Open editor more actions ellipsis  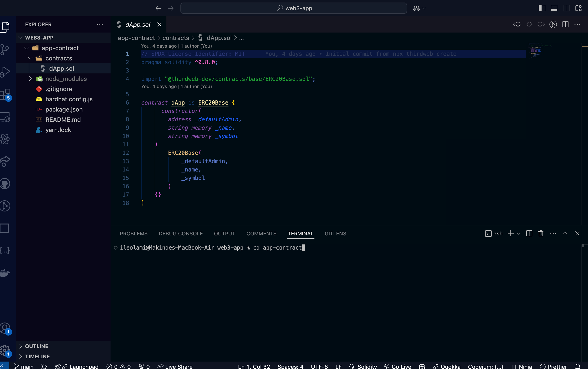577,24
